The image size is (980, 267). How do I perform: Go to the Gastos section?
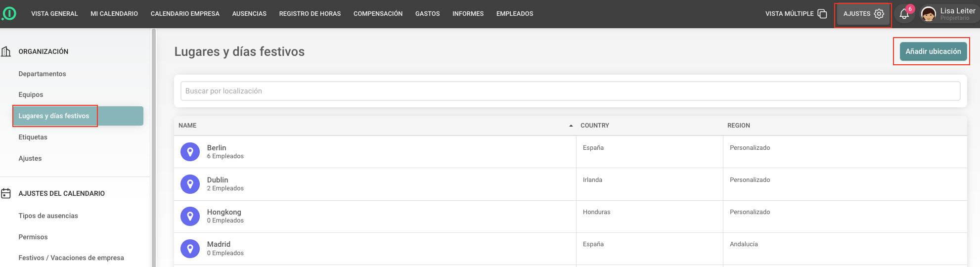[x=427, y=14]
